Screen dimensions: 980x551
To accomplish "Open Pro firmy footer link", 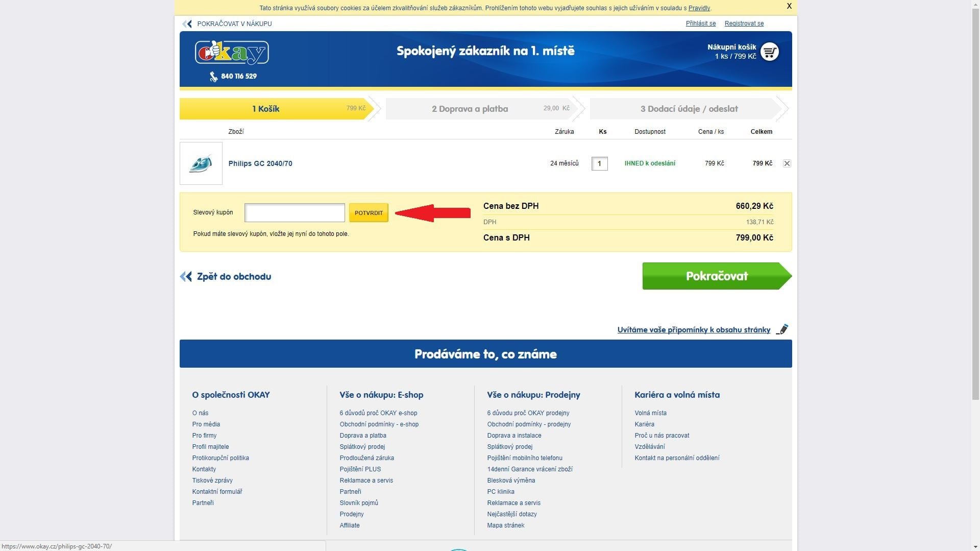I will [x=204, y=436].
